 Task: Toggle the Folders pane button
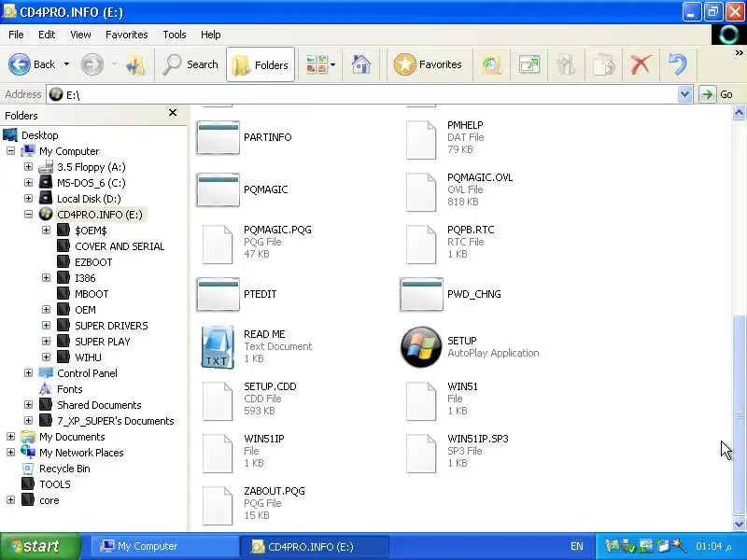[261, 64]
